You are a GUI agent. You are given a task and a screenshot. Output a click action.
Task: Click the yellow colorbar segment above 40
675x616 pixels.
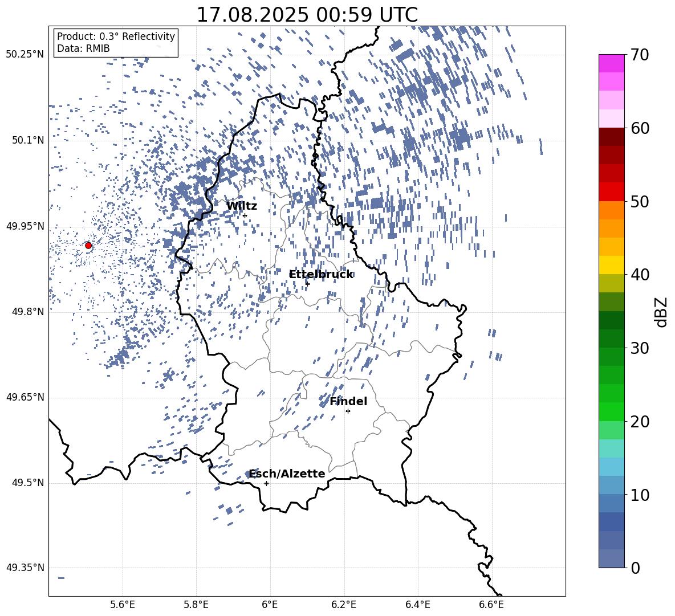point(611,265)
